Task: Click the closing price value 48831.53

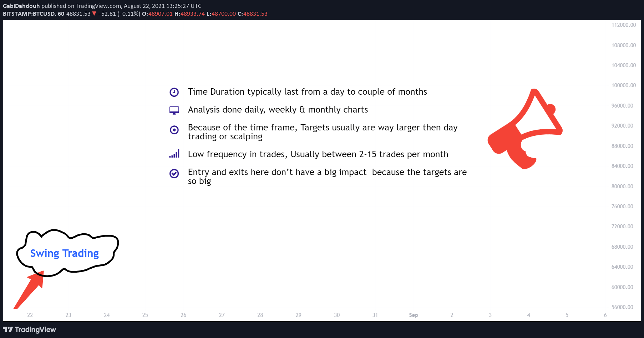Action: [x=255, y=14]
